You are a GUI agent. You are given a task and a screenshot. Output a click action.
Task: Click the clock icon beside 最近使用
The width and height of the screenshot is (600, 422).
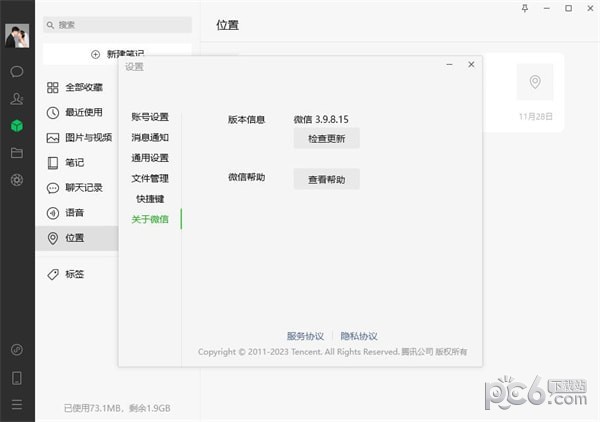click(53, 112)
